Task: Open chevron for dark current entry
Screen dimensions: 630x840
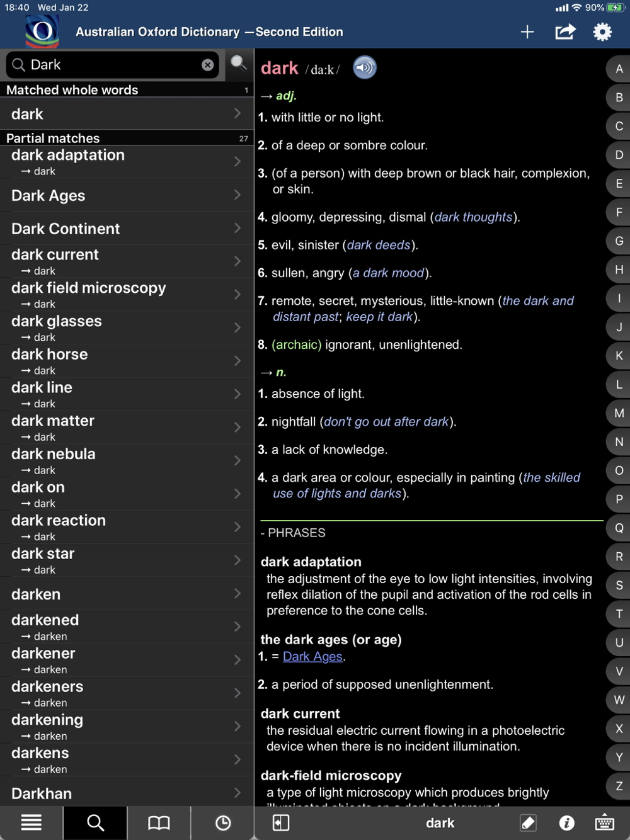Action: point(238,261)
